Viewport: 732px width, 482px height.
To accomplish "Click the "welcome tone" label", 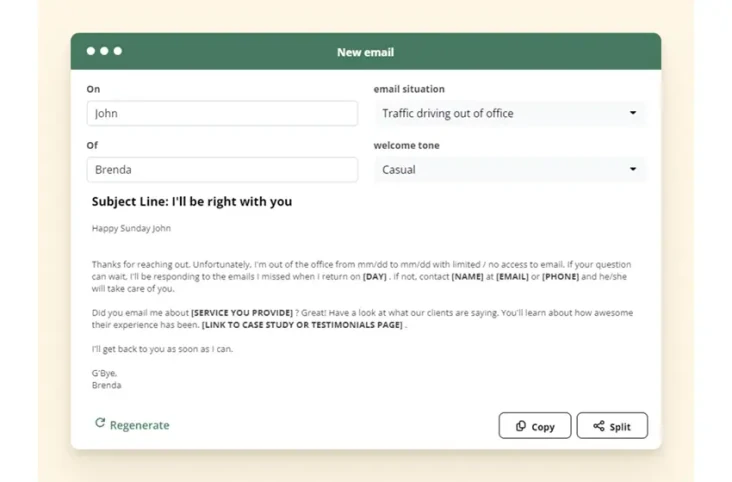I will click(406, 145).
